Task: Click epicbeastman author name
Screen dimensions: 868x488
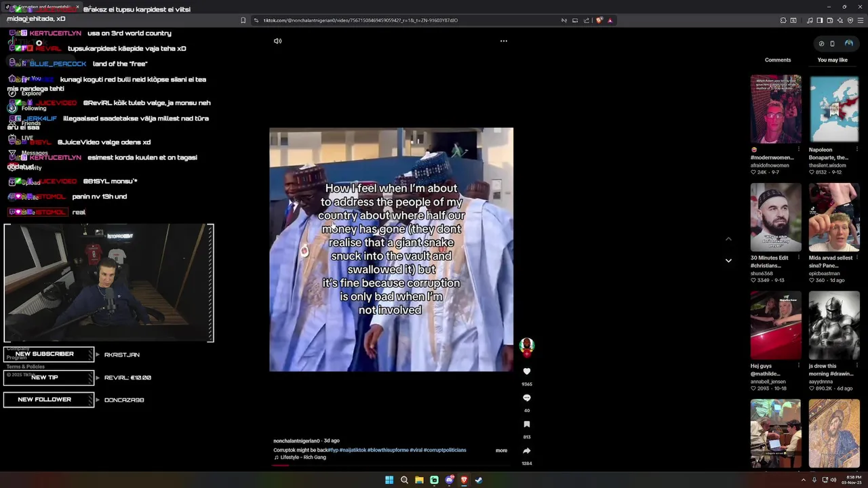Action: 826,274
